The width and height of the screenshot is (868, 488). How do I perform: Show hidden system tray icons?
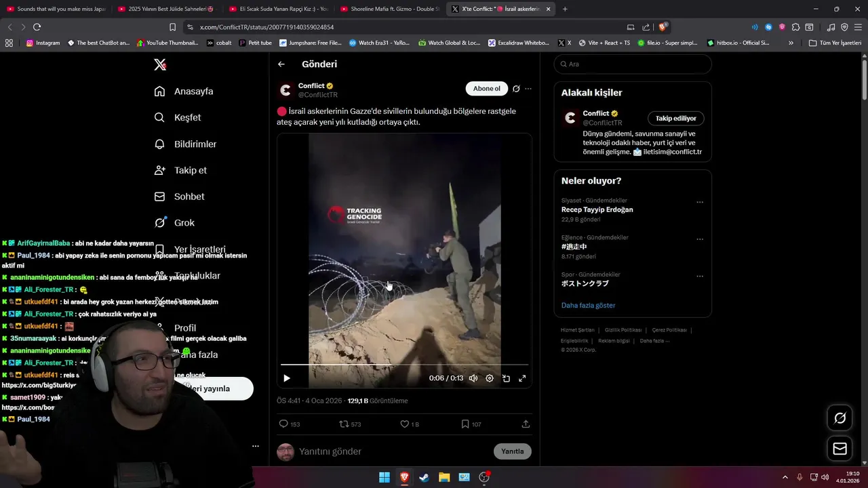pos(785,477)
